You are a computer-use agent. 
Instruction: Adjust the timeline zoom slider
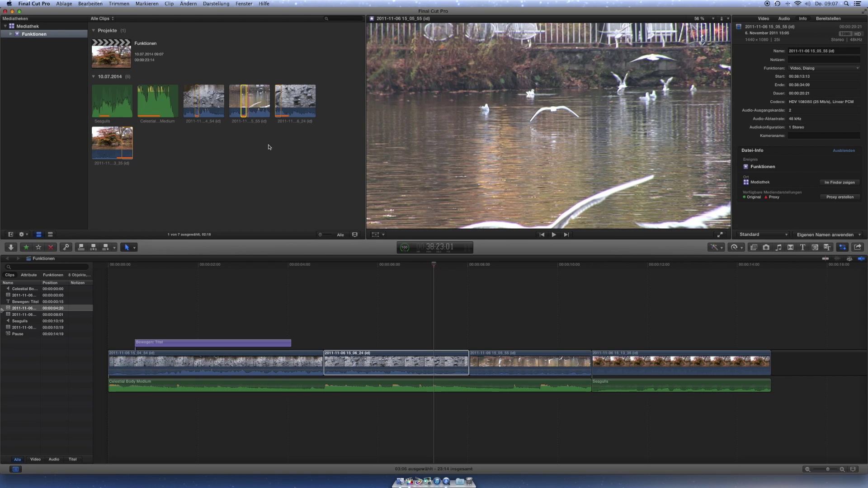tap(827, 469)
